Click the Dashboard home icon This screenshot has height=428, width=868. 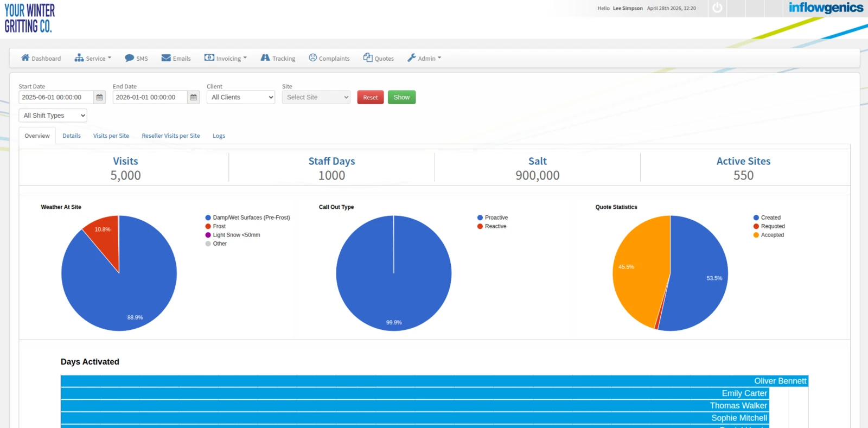point(25,58)
